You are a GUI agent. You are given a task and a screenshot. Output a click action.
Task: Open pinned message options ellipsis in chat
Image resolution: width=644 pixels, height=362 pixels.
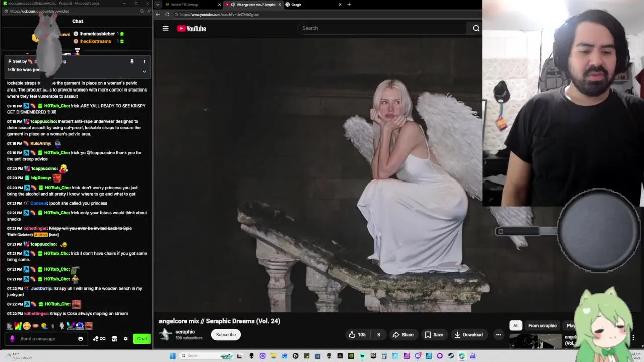tap(144, 62)
